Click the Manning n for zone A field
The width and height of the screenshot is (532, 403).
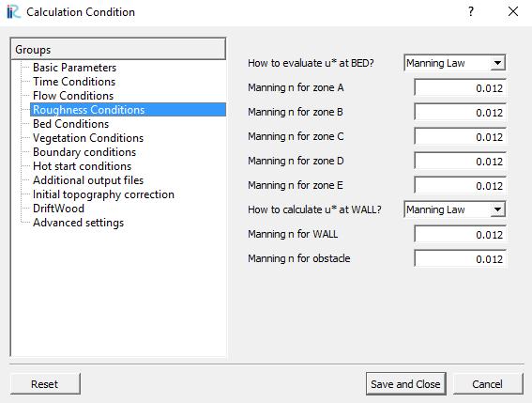[x=460, y=87]
